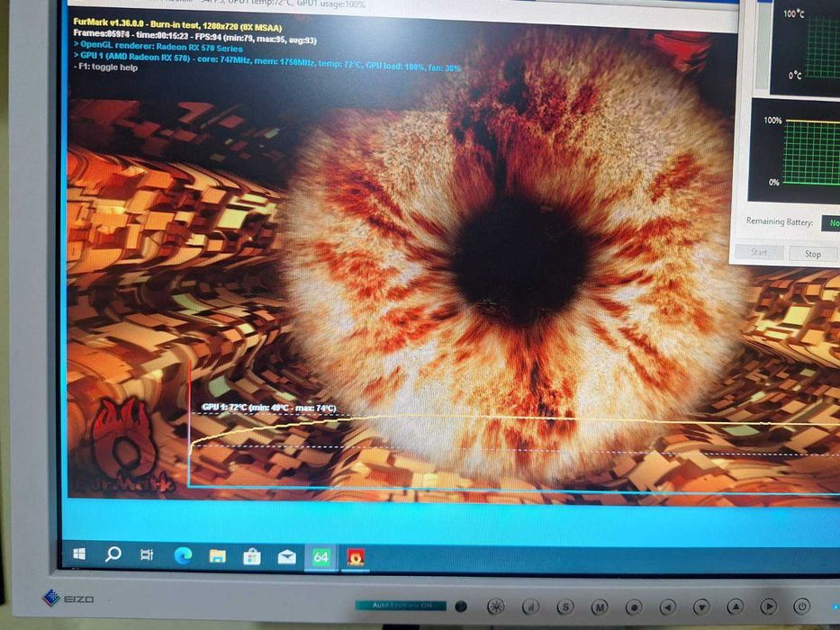Switch to FurMark via its taskbar icon
Viewport: 840px width, 630px height.
tap(356, 558)
